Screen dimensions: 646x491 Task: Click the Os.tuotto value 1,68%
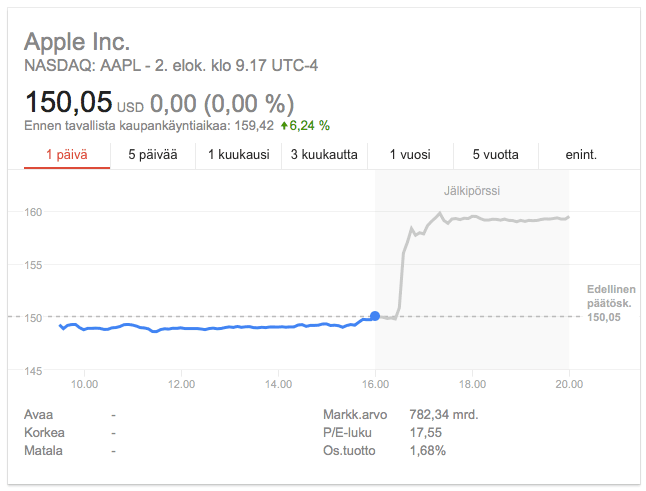click(430, 451)
